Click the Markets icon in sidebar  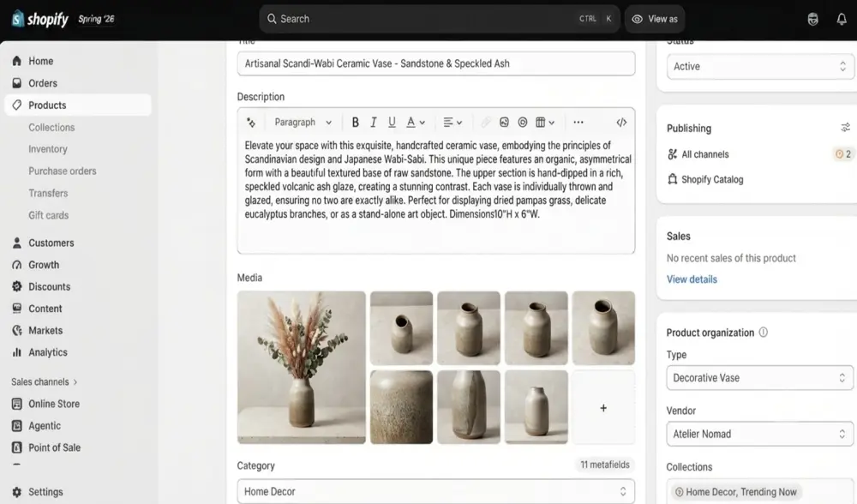[17, 330]
